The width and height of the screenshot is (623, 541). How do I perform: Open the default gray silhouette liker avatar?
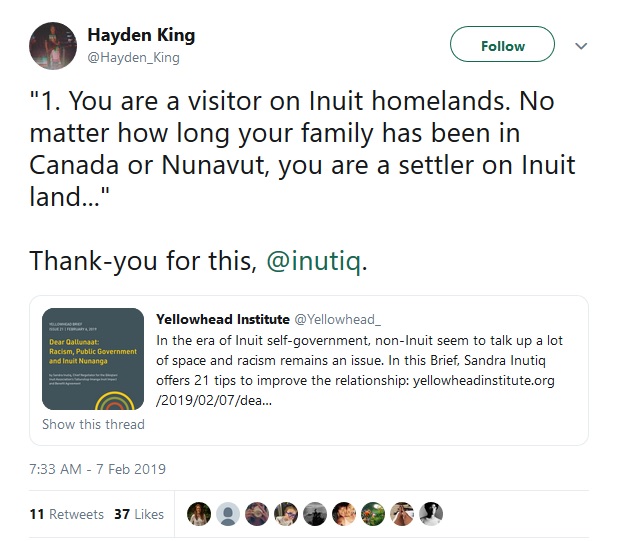click(x=228, y=514)
